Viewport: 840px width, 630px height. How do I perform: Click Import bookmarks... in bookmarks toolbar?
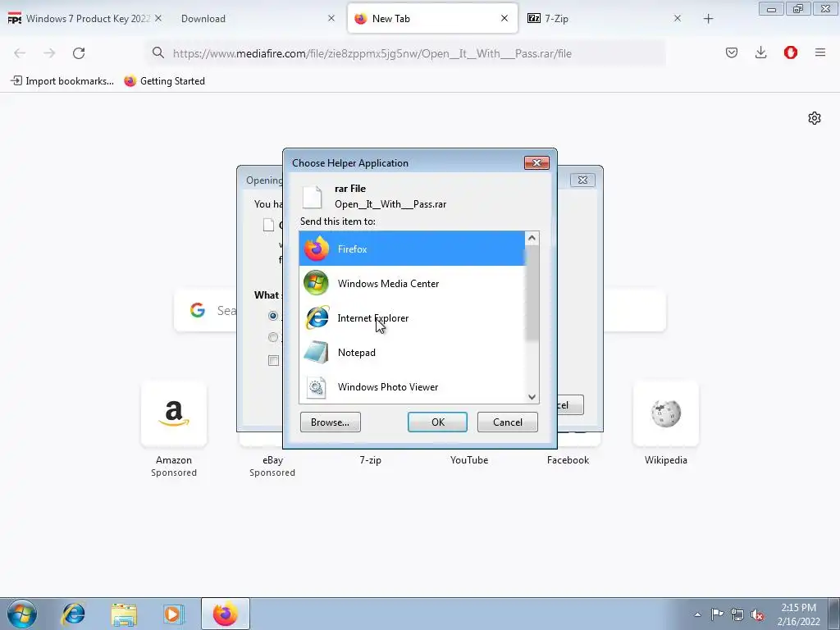coord(62,81)
